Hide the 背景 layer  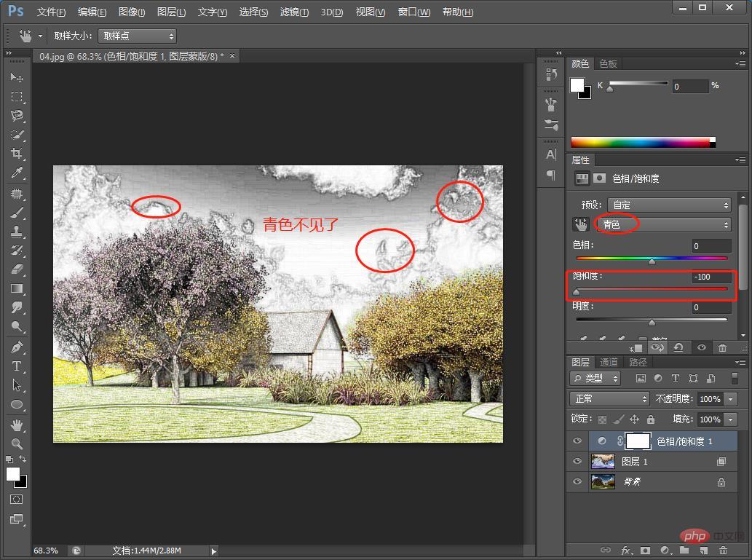pos(577,481)
